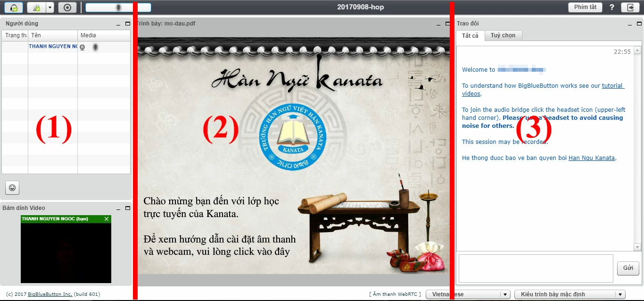644x301 pixels.
Task: Open the tutorial videos link
Action: [612, 86]
